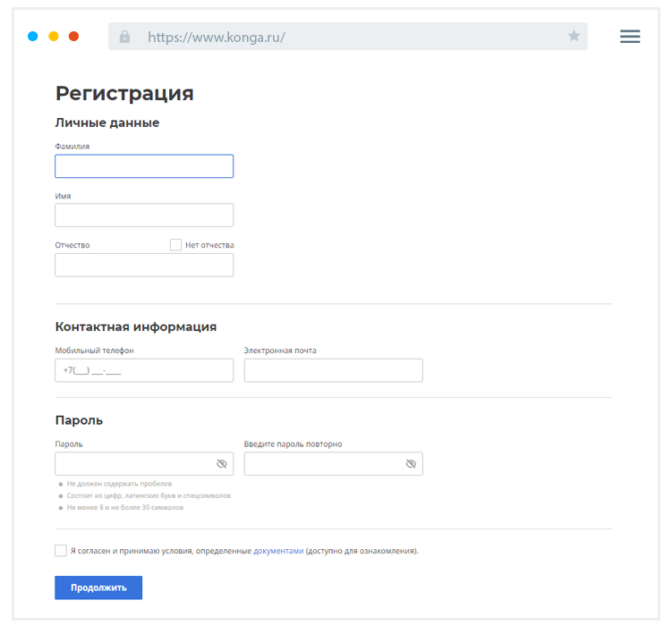This screenshot has width=672, height=634.
Task: Click the yellow window dot
Action: [54, 37]
